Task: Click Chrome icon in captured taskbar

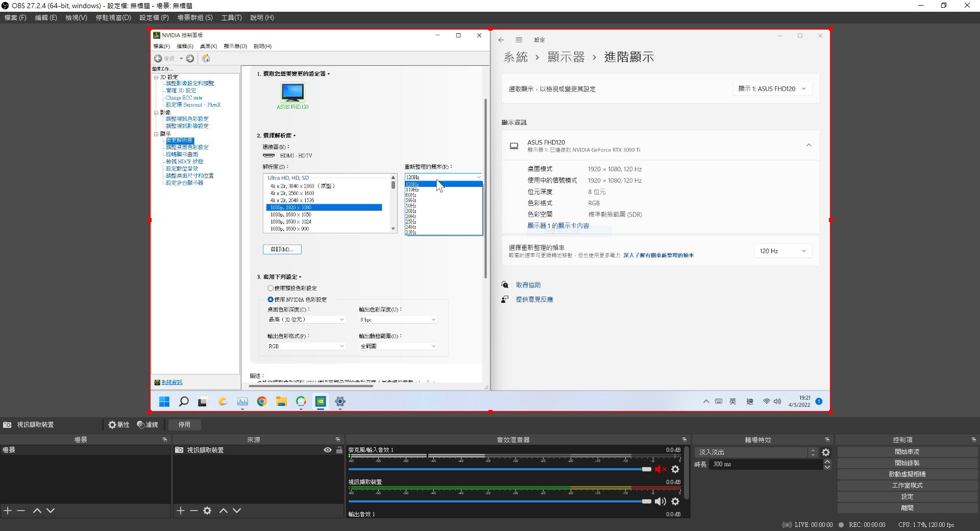Action: [262, 402]
